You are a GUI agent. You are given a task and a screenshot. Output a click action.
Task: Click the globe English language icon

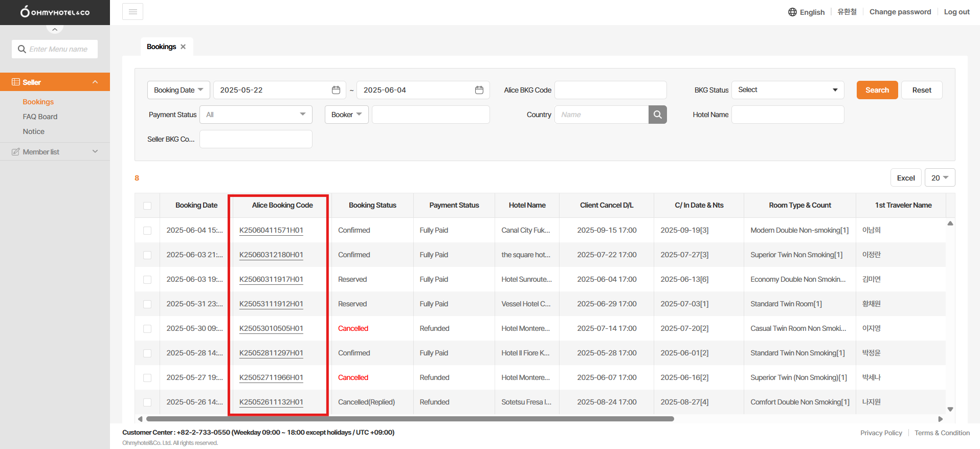point(792,12)
